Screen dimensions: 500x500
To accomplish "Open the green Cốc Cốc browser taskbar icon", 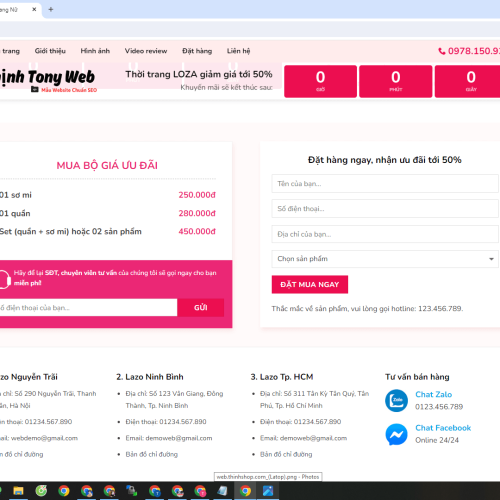I will click(41, 491).
